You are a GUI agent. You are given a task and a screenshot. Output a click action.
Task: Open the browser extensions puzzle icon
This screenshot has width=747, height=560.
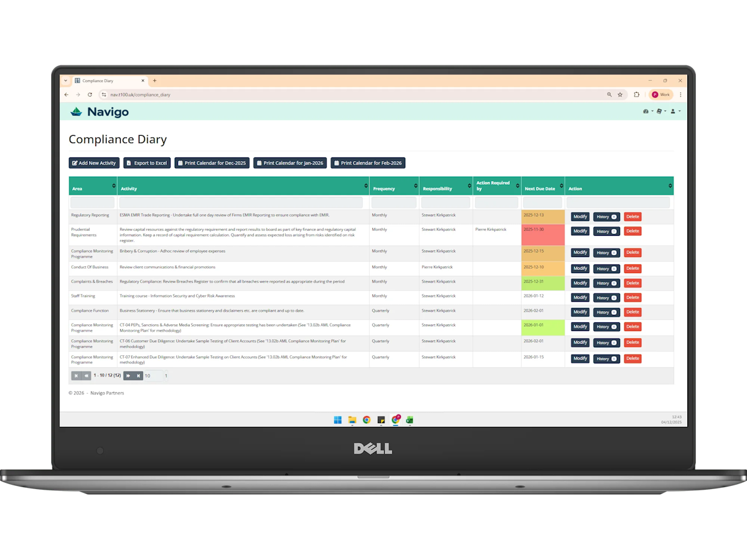637,95
